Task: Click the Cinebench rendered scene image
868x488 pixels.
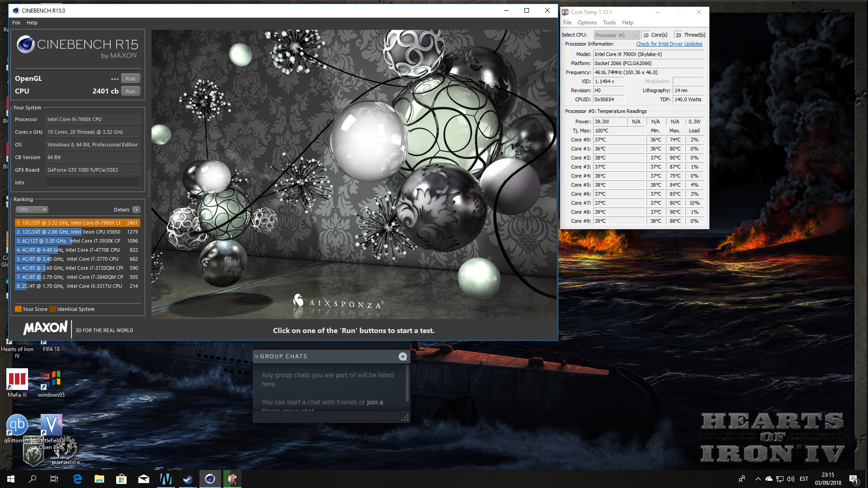Action: (x=354, y=174)
